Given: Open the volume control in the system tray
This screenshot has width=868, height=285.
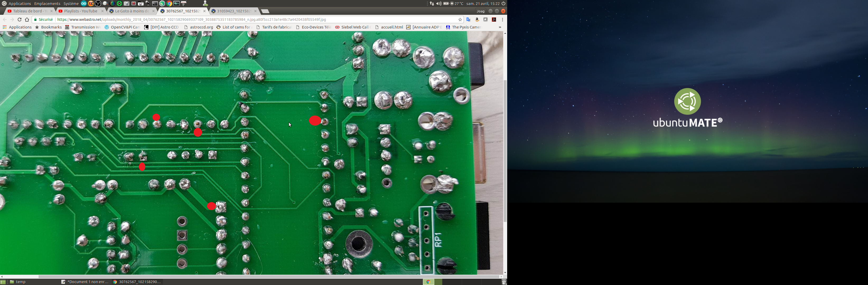Looking at the screenshot, I should [439, 3].
